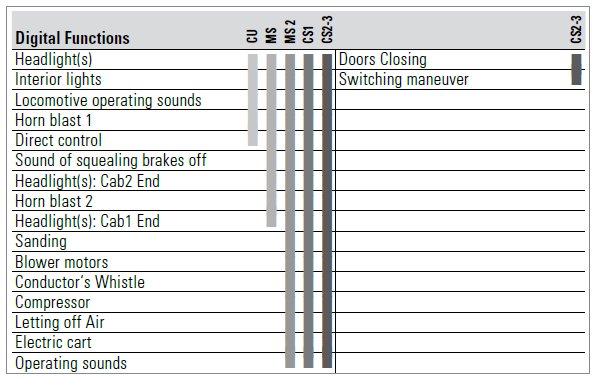Screen dimensions: 596x378
Task: Select the CU column header
Action: coord(252,36)
